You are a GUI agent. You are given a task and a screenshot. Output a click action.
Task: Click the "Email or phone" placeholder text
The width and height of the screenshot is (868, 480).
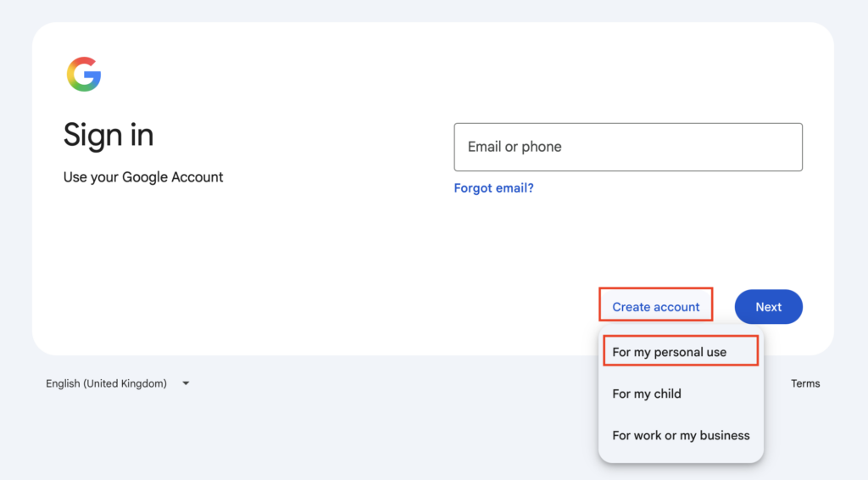[x=515, y=147]
